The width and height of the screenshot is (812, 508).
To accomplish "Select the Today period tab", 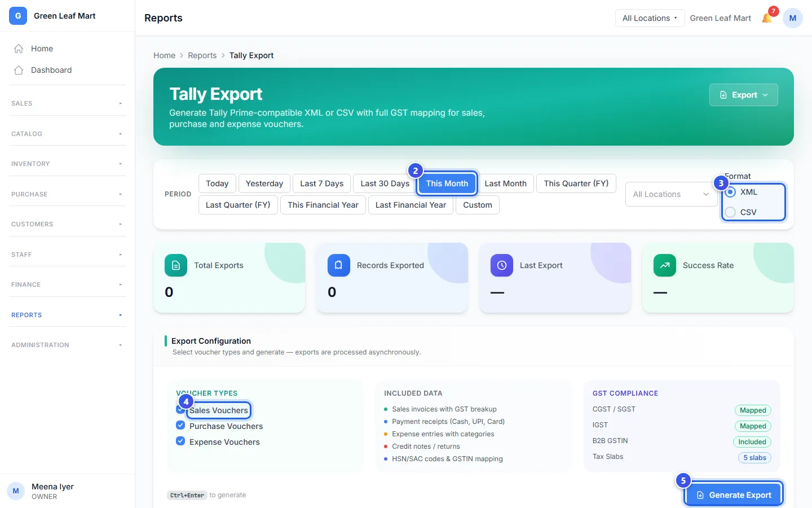I will (x=217, y=183).
